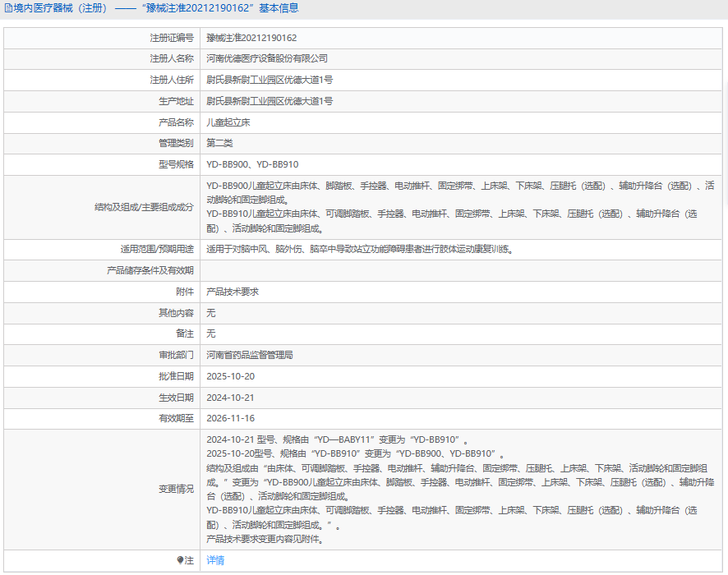Viewport: 728px width, 575px height.
Task: Click approval date 2025-10-20
Action: coord(231,376)
